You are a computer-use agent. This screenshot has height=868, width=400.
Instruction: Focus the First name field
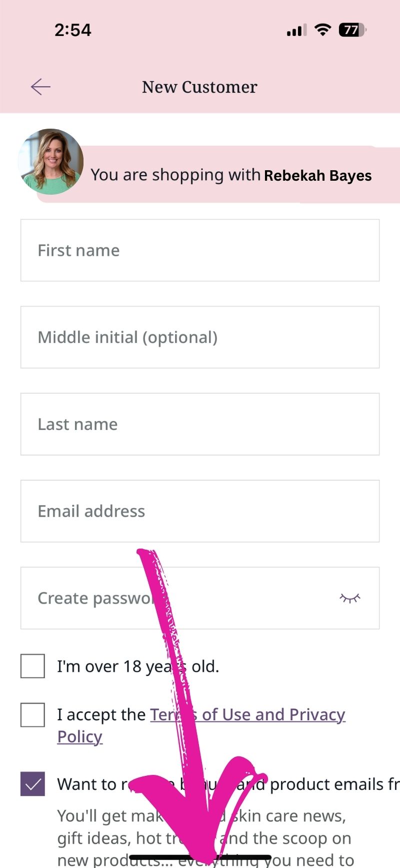200,250
